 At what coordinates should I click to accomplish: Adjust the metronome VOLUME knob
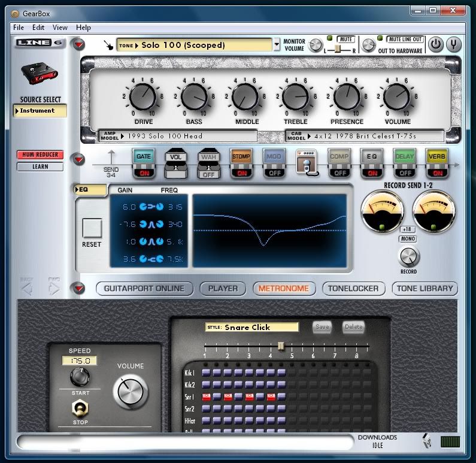[x=131, y=391]
